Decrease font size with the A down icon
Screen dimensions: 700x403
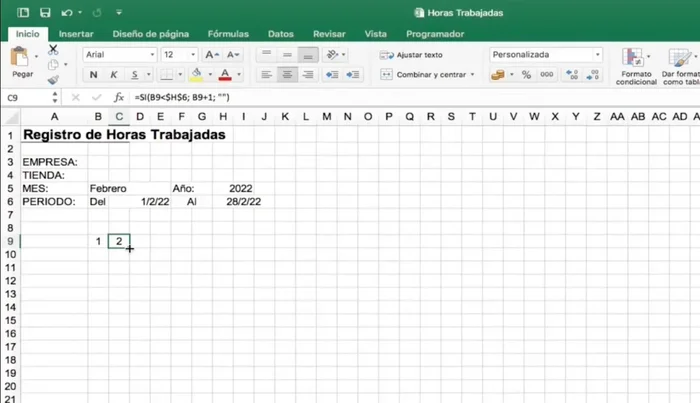[233, 54]
